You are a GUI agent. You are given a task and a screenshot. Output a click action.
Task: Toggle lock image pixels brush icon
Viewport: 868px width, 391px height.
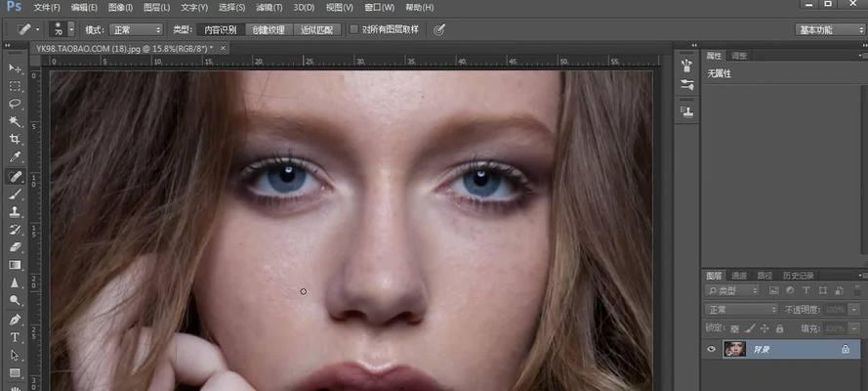[x=750, y=328]
